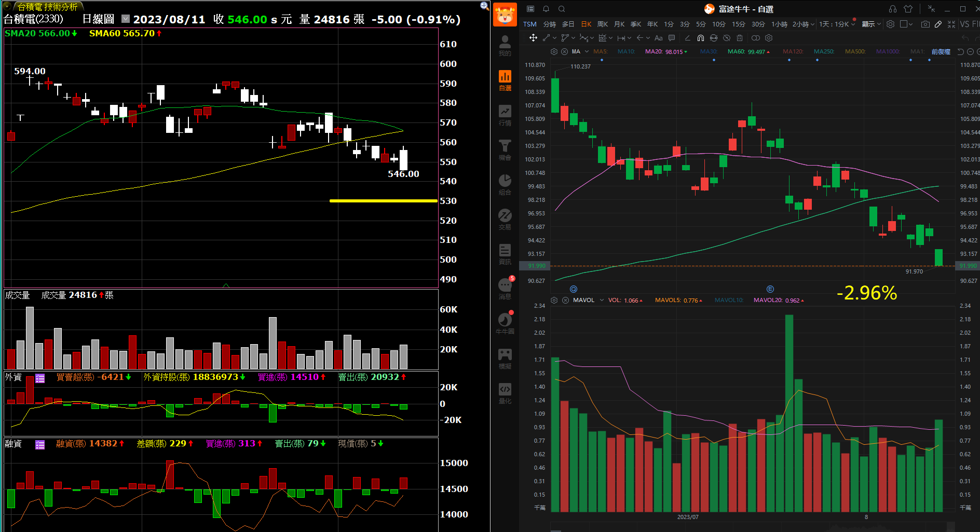
Task: Expand the wave pattern tool dropdown arrow
Action: coord(592,38)
